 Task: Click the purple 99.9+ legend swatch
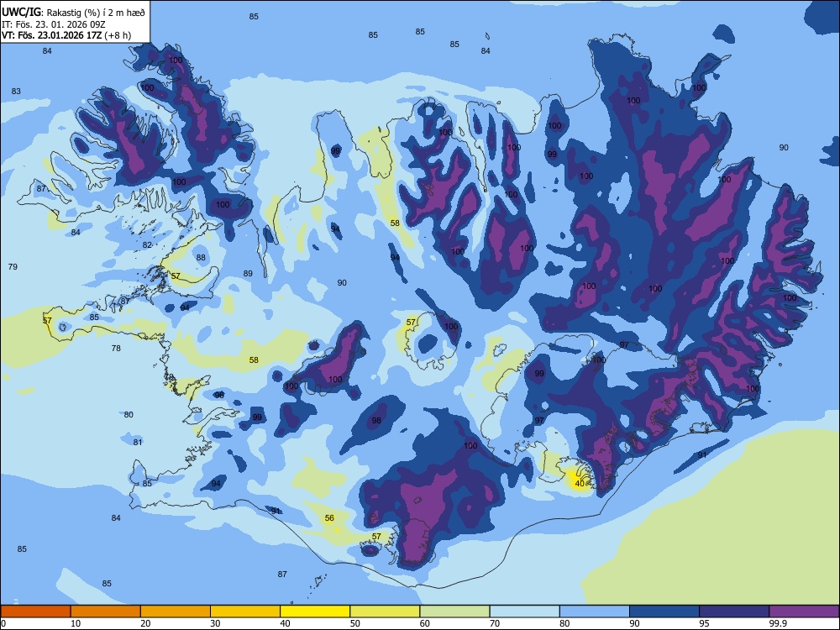point(804,612)
